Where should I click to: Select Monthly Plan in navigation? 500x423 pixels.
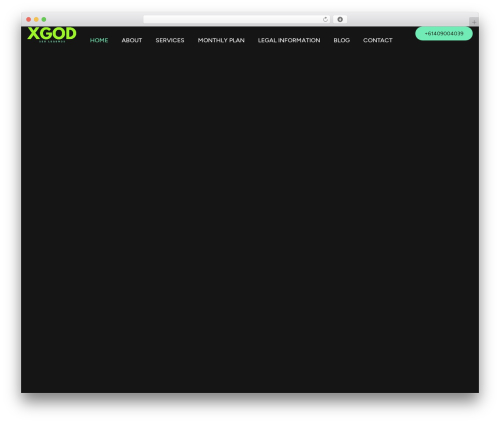(221, 40)
